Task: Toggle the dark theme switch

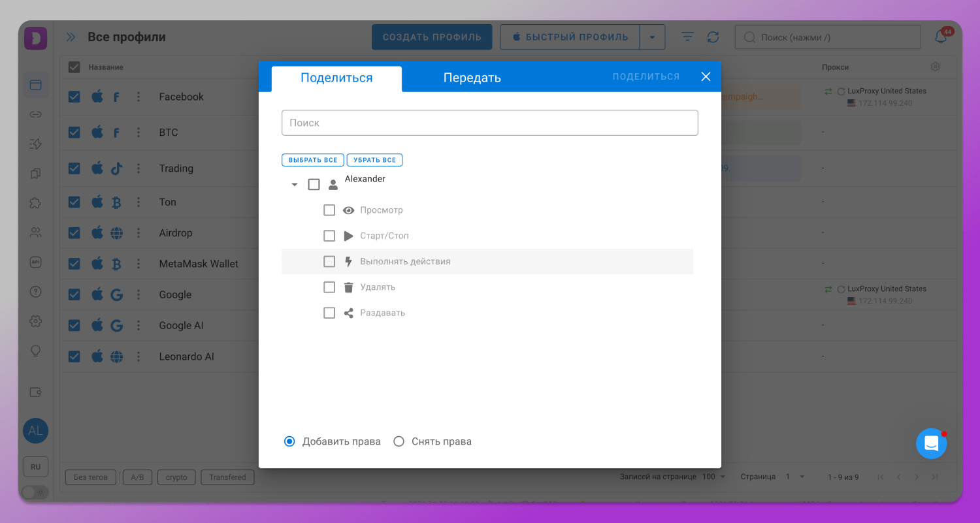Action: pos(35,492)
